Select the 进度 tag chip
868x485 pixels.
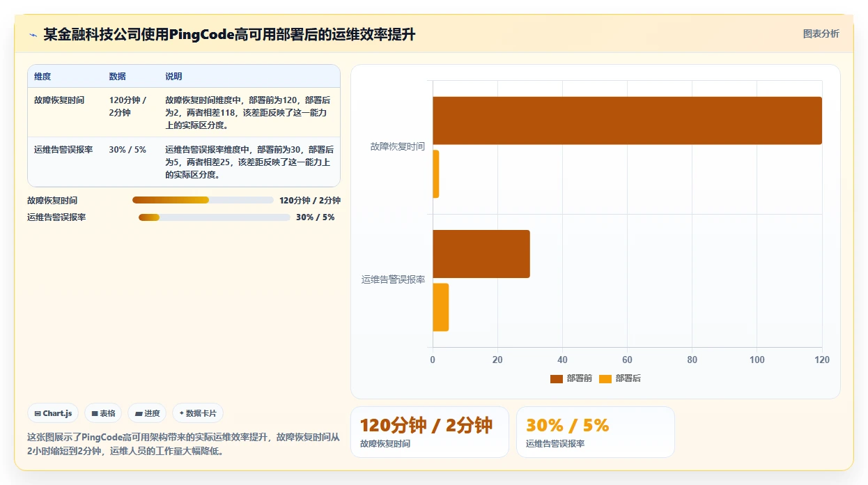click(x=147, y=413)
